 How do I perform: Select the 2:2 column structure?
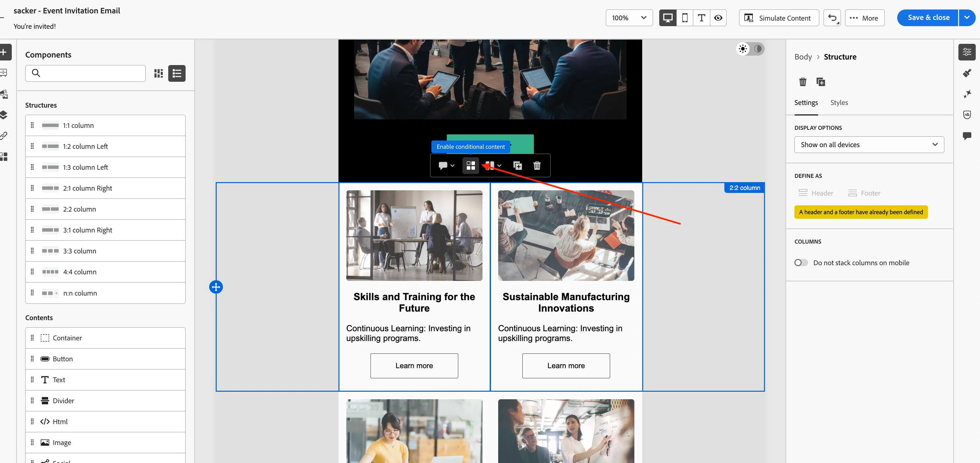(105, 209)
